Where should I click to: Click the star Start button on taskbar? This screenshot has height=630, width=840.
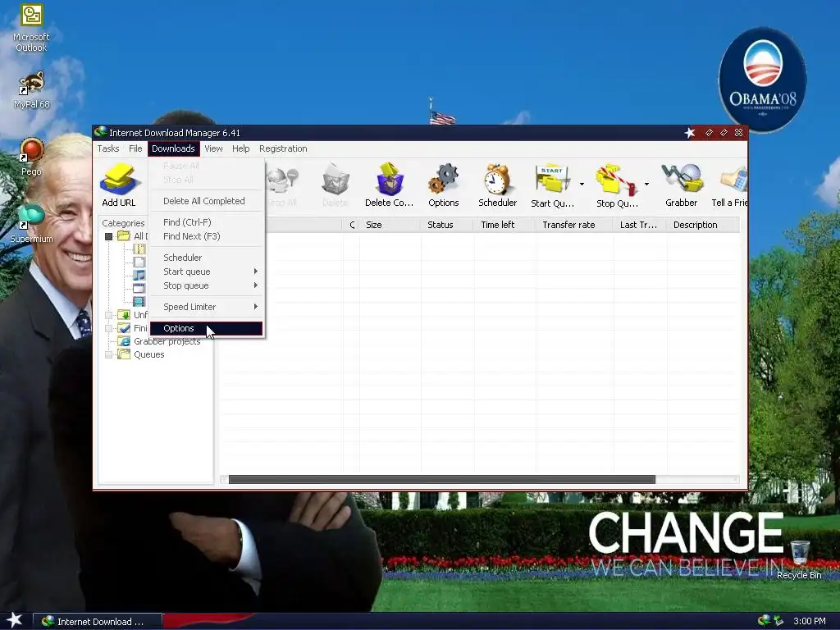pos(15,620)
